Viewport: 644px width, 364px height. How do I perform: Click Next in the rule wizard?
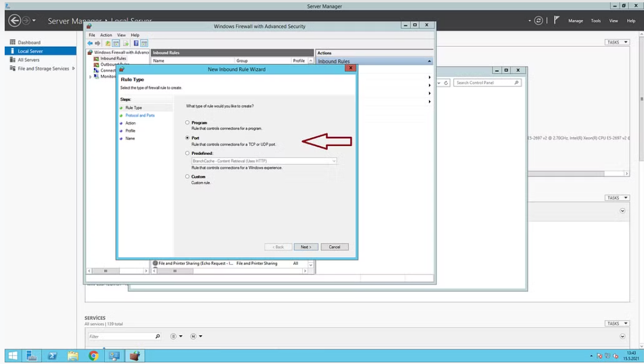(306, 247)
